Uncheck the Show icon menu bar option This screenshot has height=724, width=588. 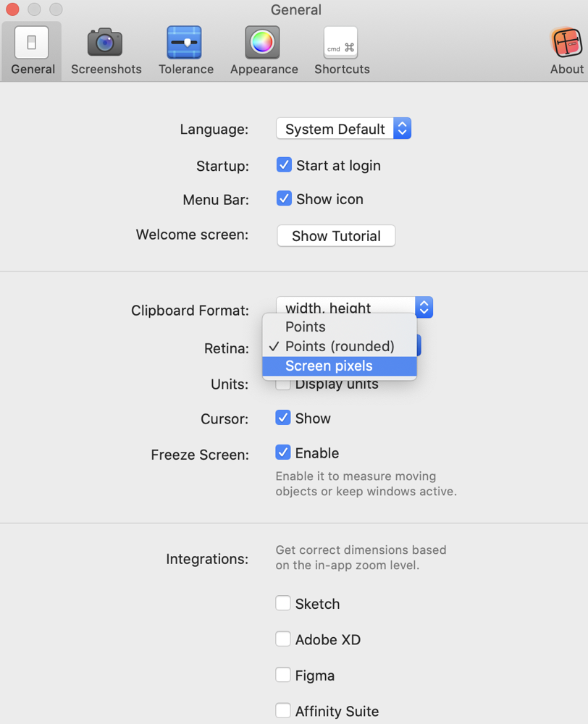(284, 198)
